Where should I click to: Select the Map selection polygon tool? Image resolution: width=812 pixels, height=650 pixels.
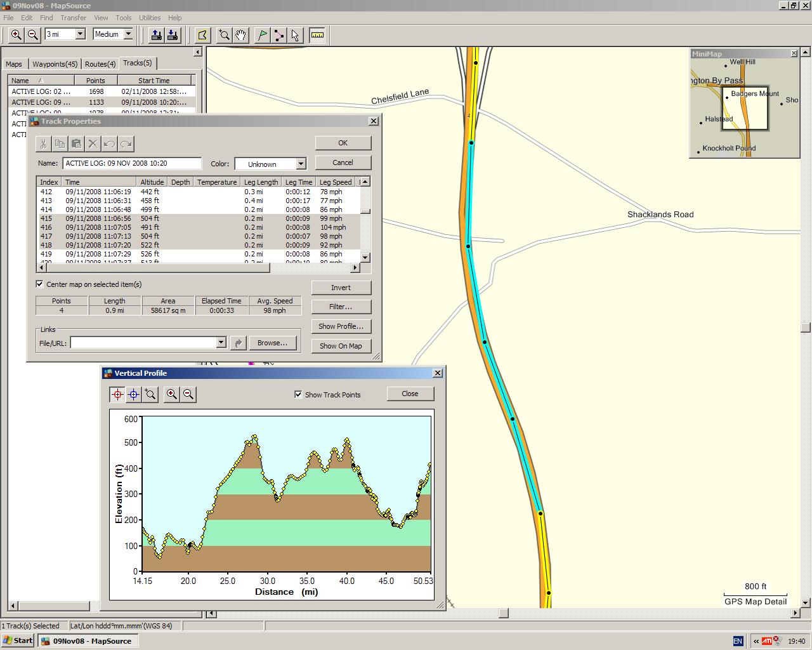point(202,35)
